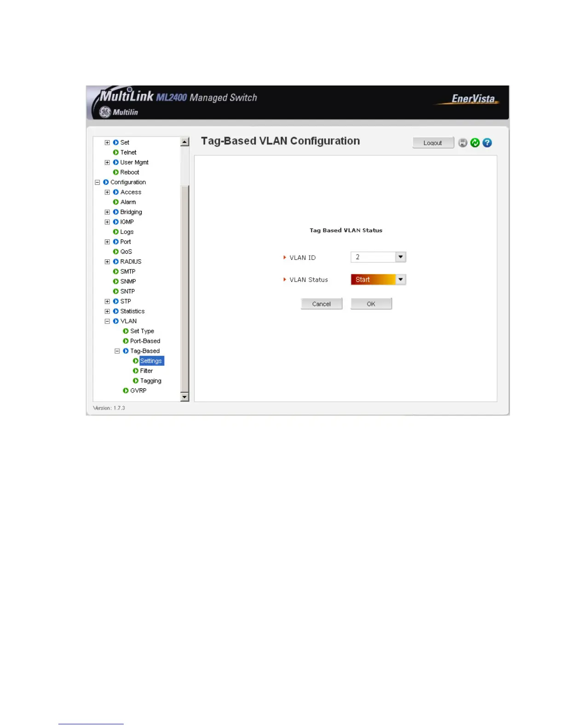Collapse the VLAN node

[107, 321]
